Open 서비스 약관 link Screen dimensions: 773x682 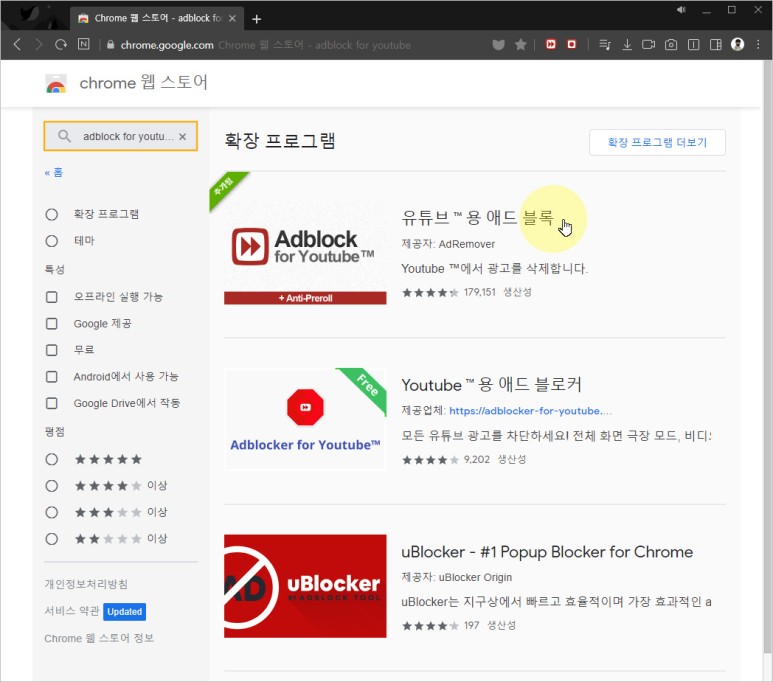(72, 611)
